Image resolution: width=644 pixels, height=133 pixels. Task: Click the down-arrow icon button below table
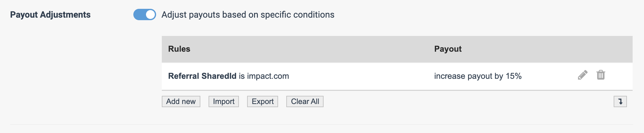(x=620, y=101)
